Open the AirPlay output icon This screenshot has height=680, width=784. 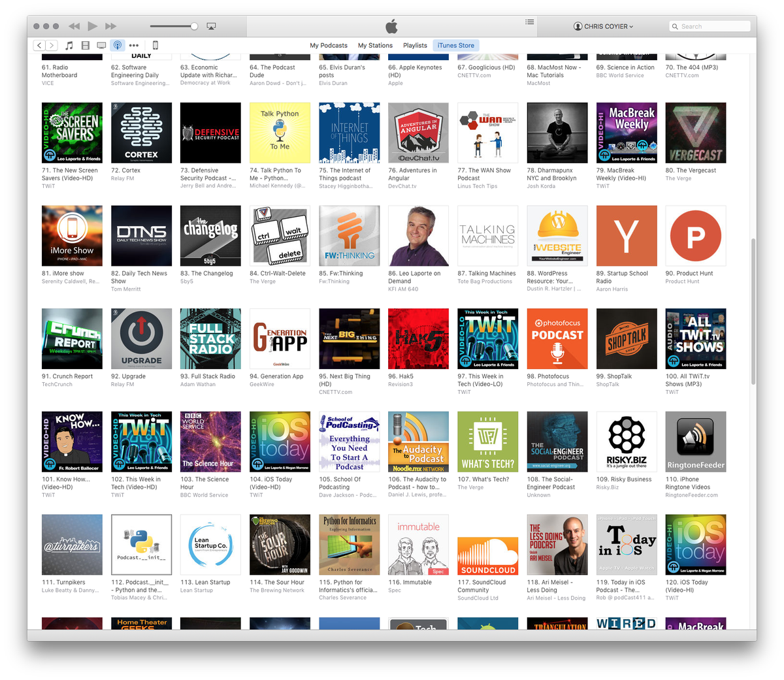[x=211, y=26]
